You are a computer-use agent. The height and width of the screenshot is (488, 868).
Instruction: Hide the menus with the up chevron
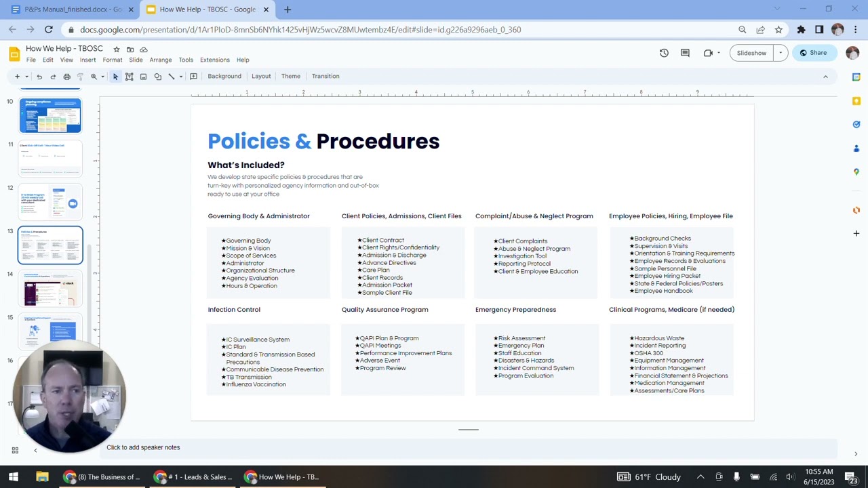pyautogui.click(x=825, y=77)
